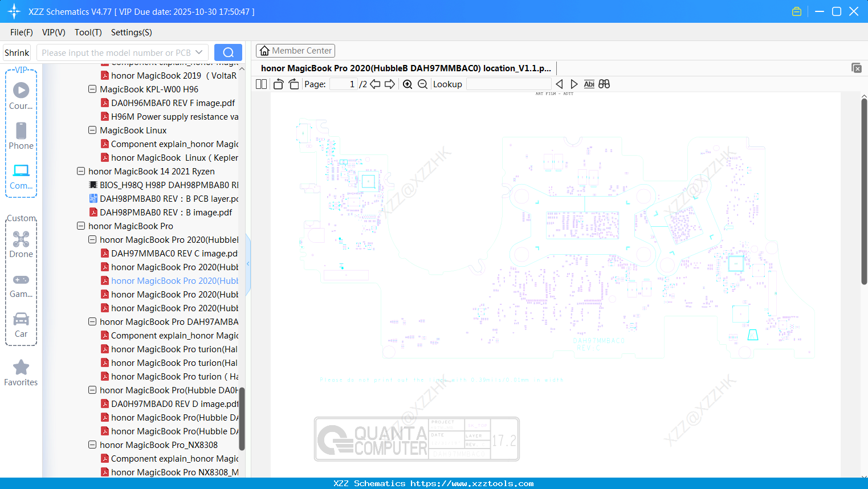Collapse honor MagicBook Pro_NX8308 node
Image resolution: width=868 pixels, height=489 pixels.
(x=92, y=445)
